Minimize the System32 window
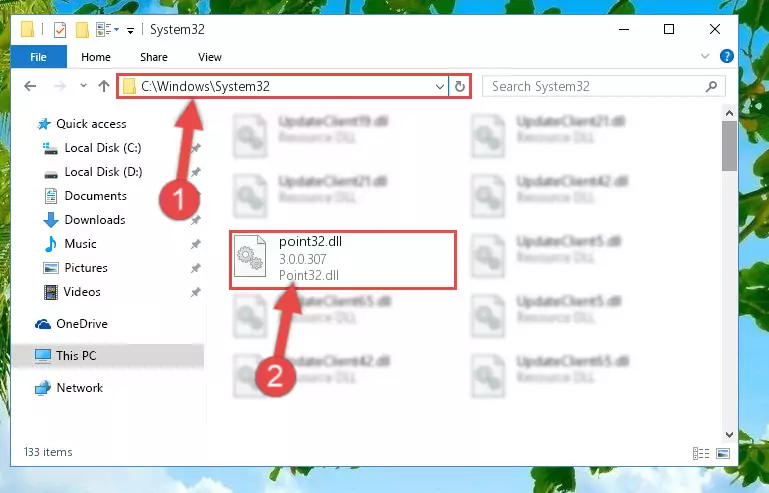The height and width of the screenshot is (493, 769). (x=624, y=29)
